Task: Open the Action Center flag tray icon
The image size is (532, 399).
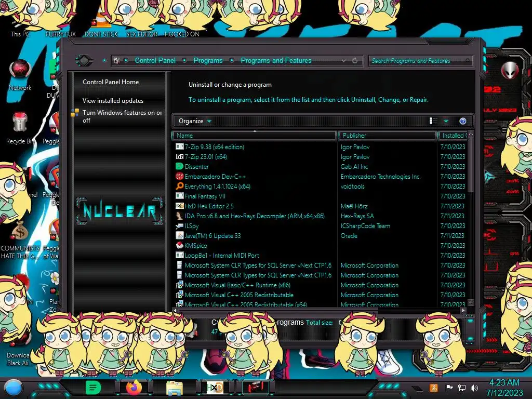Action: tap(449, 388)
